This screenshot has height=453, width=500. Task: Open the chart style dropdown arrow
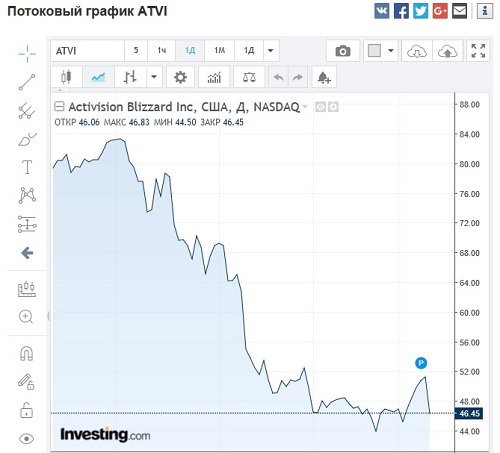[x=154, y=77]
